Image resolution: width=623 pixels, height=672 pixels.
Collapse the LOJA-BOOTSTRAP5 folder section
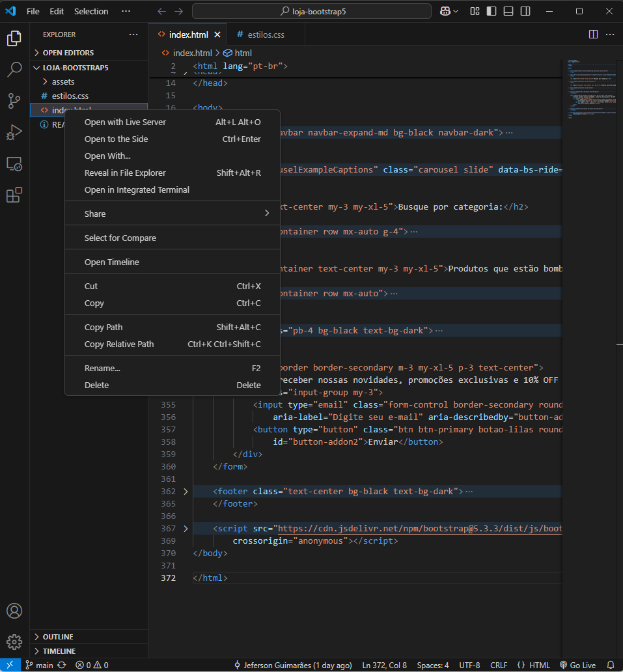pos(89,68)
